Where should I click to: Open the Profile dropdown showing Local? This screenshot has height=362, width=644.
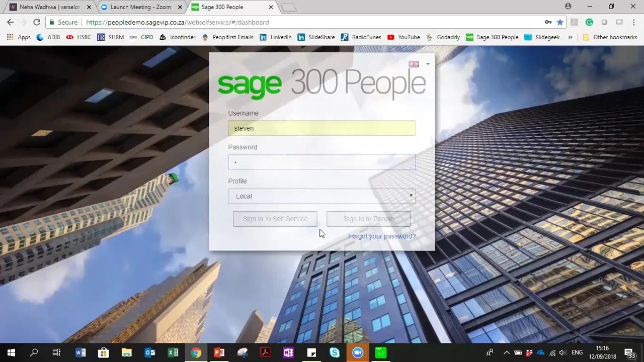pyautogui.click(x=321, y=196)
